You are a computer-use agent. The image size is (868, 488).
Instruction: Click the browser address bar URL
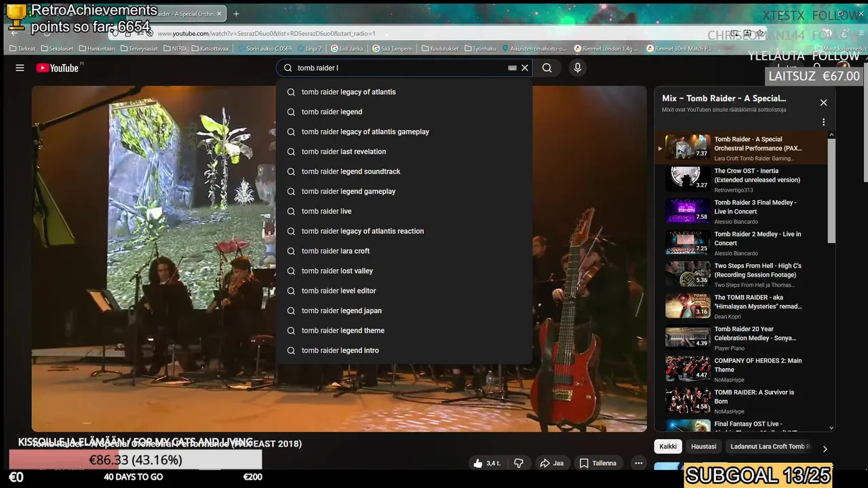pos(266,33)
